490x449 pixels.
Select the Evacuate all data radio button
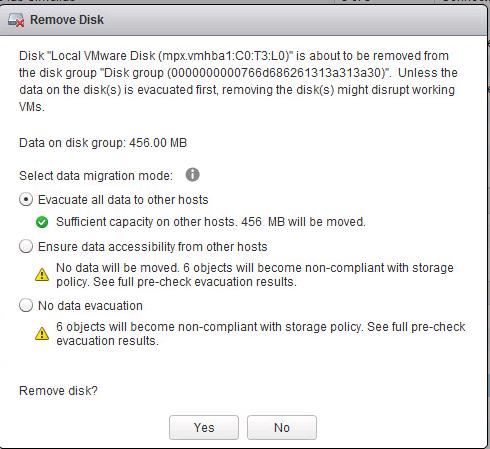(x=26, y=199)
